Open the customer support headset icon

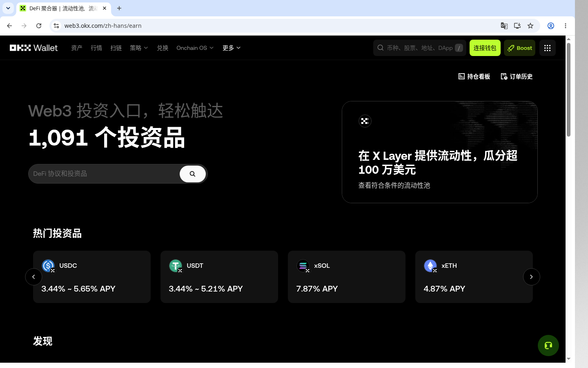pos(548,346)
